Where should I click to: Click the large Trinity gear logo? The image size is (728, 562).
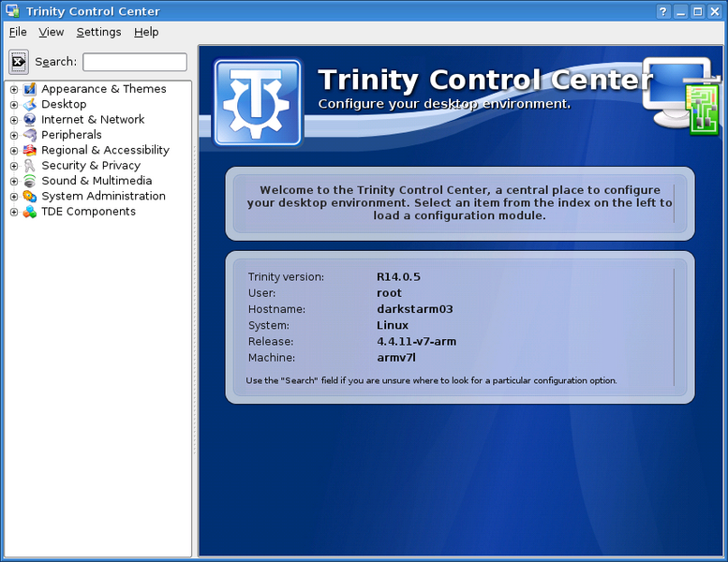point(258,102)
